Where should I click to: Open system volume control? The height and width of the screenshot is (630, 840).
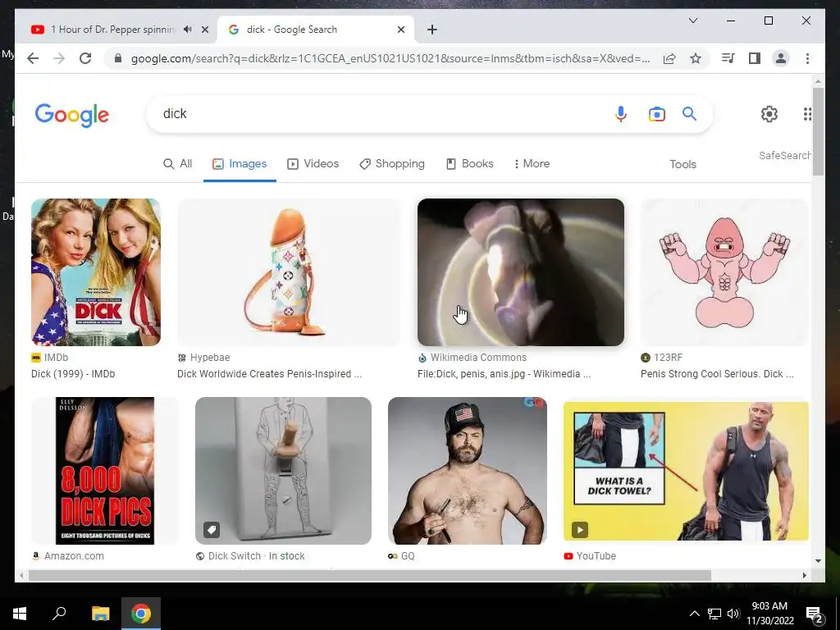(733, 614)
